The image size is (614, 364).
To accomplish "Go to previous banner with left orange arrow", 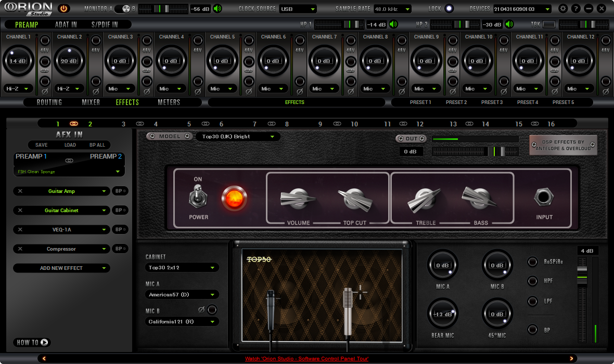I will point(44,358).
